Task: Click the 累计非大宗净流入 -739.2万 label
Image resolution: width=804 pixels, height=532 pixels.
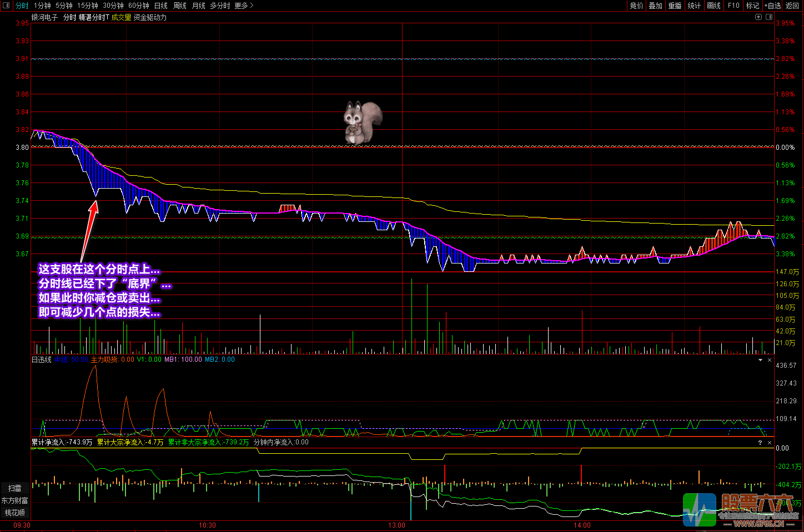Action: point(209,442)
